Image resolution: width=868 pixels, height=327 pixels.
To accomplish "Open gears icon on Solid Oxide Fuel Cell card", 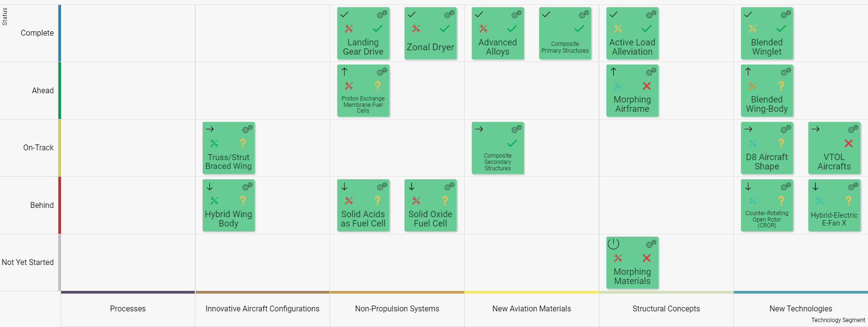I will [x=449, y=186].
